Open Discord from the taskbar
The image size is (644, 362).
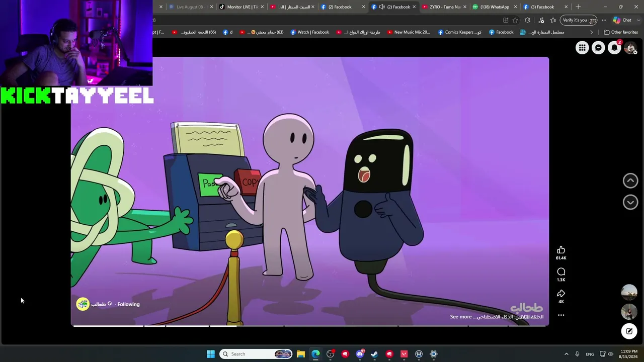[x=360, y=354]
